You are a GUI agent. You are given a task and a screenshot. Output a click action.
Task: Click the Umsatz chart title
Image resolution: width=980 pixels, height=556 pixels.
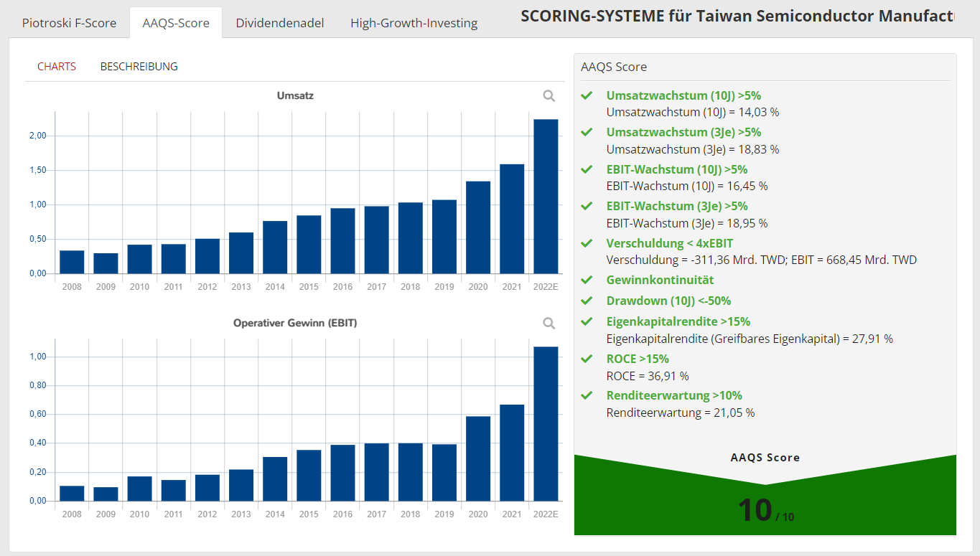click(x=295, y=95)
